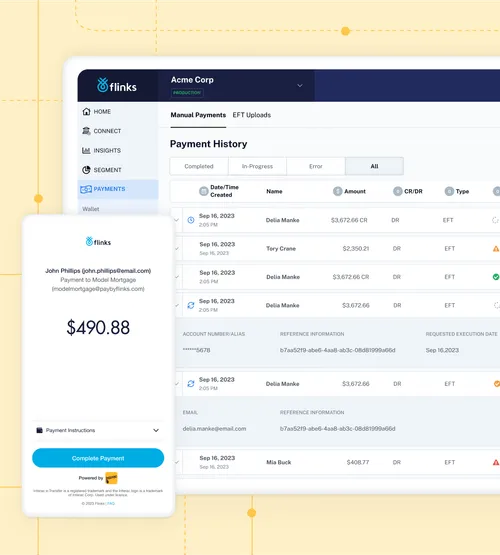Click the Tory Crane name cell
Image resolution: width=500 pixels, height=555 pixels.
pyautogui.click(x=281, y=248)
